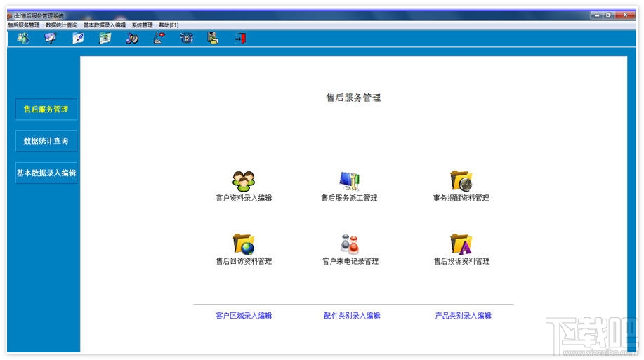The image size is (644, 360).
Task: Click the 售后投诉资料管理 label text
Action: pos(461,261)
